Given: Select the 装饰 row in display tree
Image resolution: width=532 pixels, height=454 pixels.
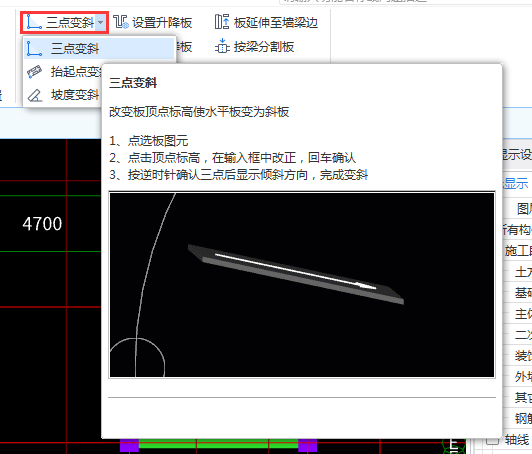Looking at the screenshot, I should tap(523, 356).
